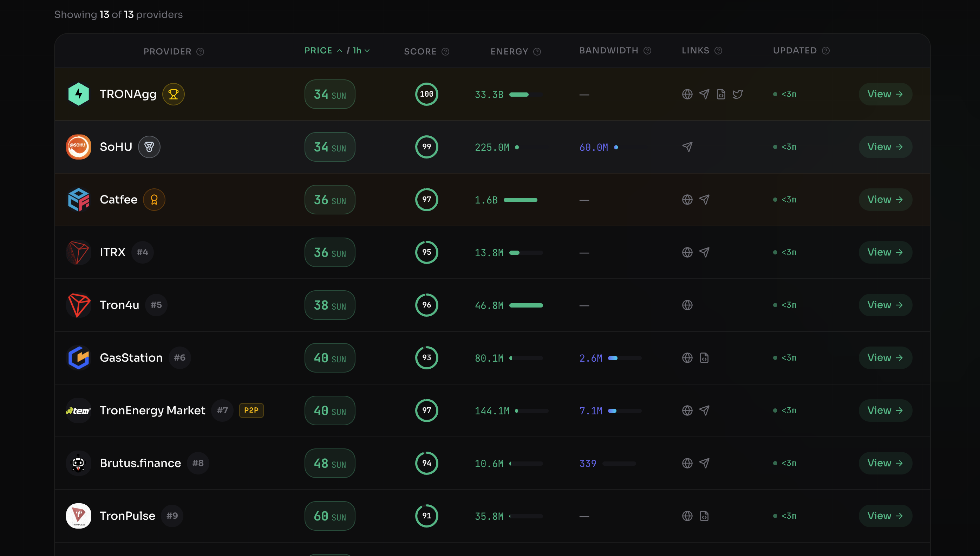Screen dimensions: 980x556
Task: Open Brutus.finance website globe icon
Action: tap(687, 463)
